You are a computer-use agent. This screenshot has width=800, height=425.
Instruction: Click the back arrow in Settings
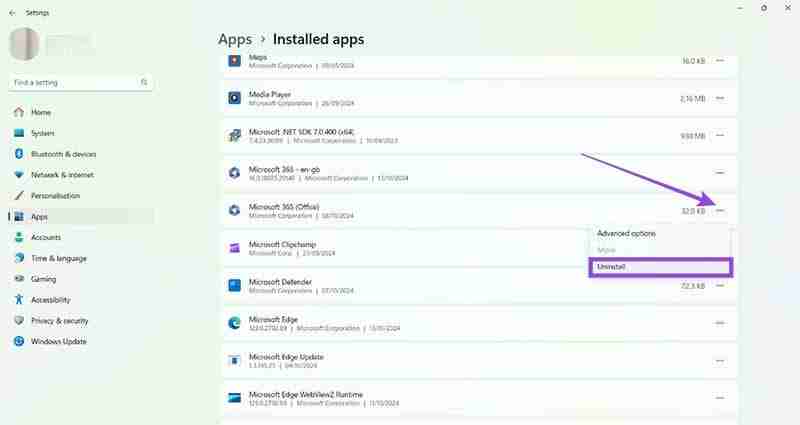[x=12, y=13]
